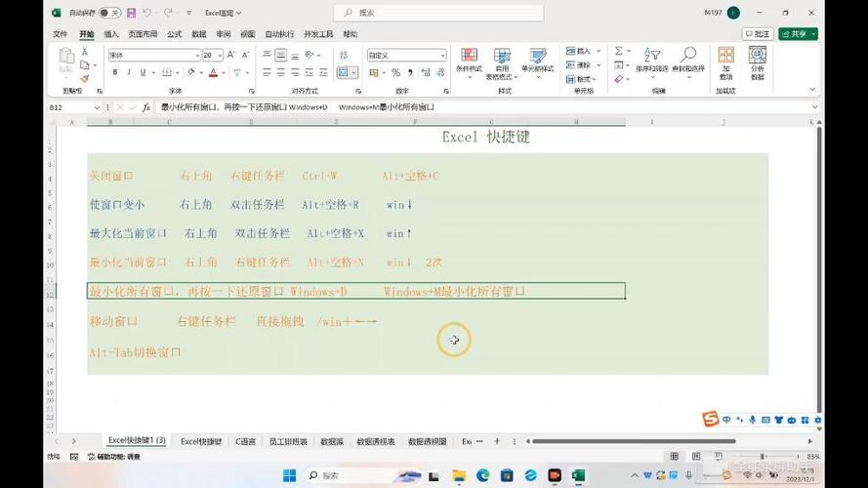Open the 文件 (File) menu
Viewport: 868px width, 488px height.
click(x=60, y=34)
